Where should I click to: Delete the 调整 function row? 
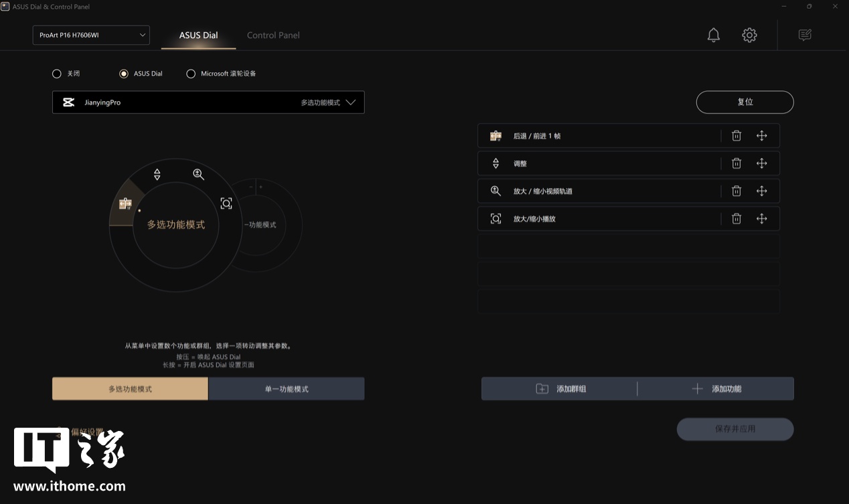pyautogui.click(x=737, y=163)
